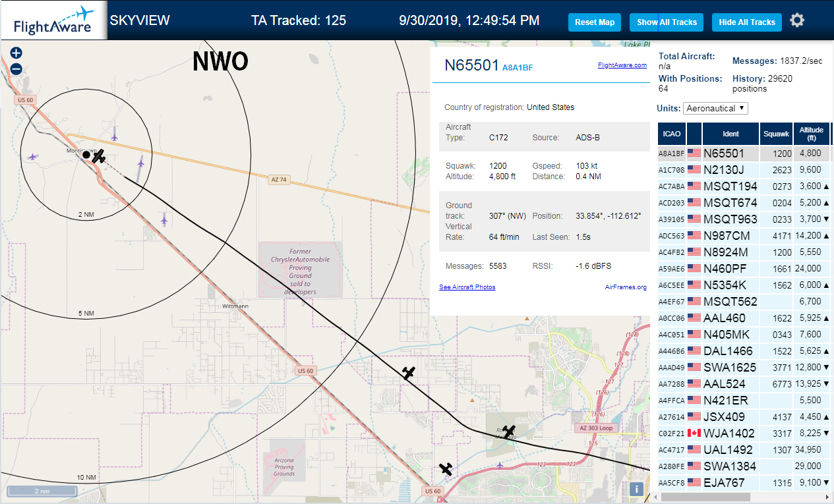Select the DAL1466 aircraft row
The width and height of the screenshot is (834, 504).
(745, 351)
